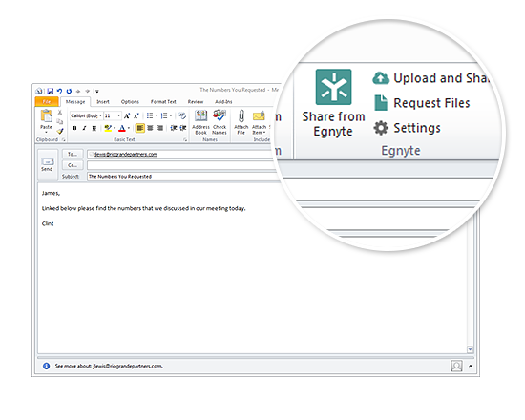
Task: Customize the Quick Access Toolbar dropdown
Action: [96, 91]
